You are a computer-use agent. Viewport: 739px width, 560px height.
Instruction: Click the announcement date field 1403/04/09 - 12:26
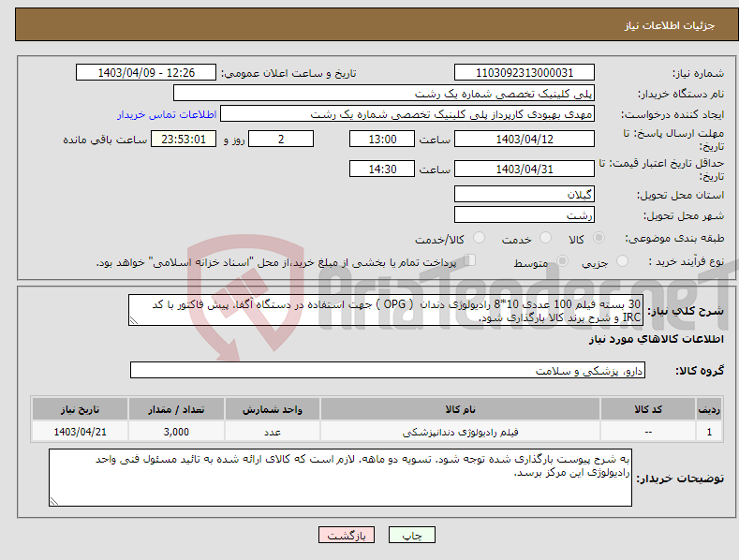coord(146,73)
